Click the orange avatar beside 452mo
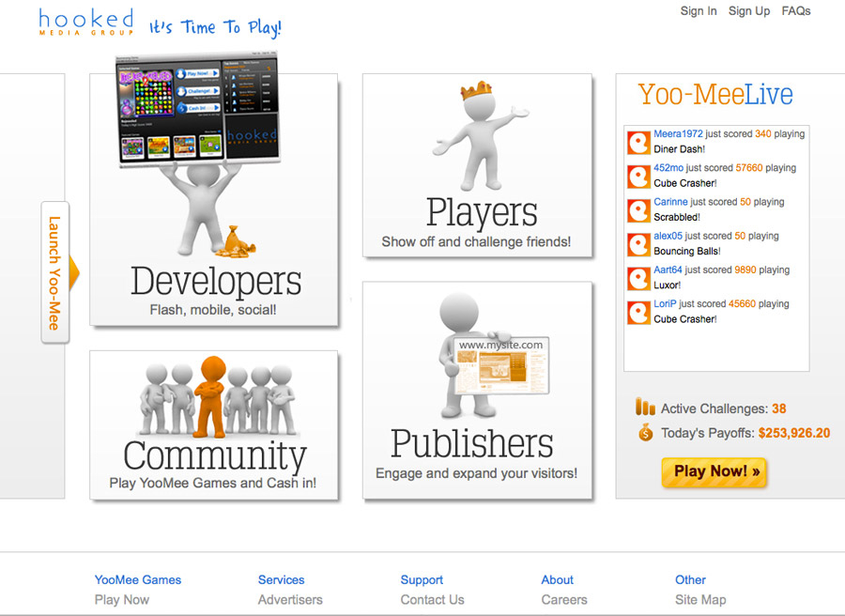Viewport: 845px width, 616px height. 639,177
